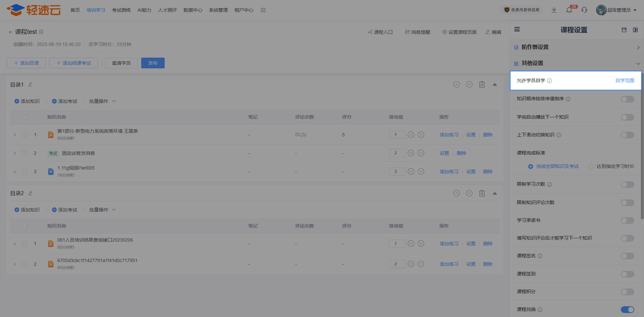Viewport: 644px width, 317px height.
Task: Check the box for 固定试卷发消息 row
Action: tap(24, 153)
